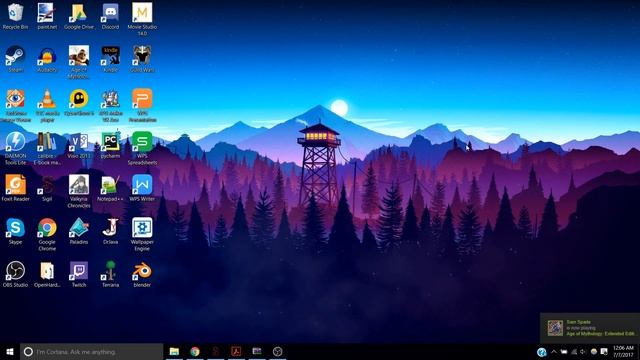Open the volume tray icon
Image resolution: width=640 pixels, height=360 pixels.
(583, 352)
